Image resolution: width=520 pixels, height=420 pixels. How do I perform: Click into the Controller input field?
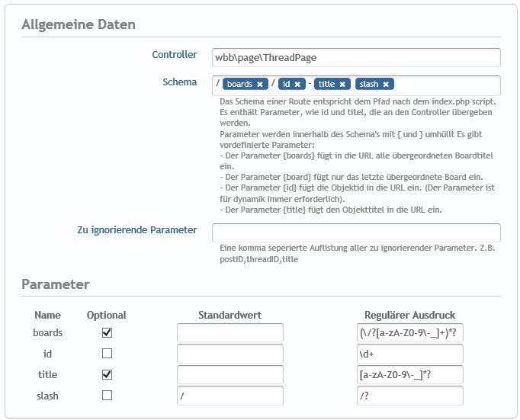click(x=356, y=58)
